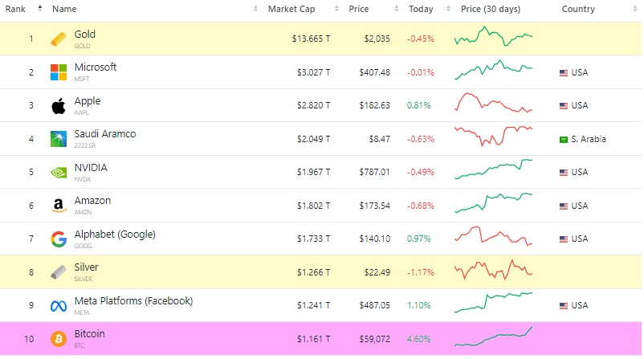Viewport: 644px width, 359px height.
Task: Click the Microsoft logo icon
Action: point(59,72)
